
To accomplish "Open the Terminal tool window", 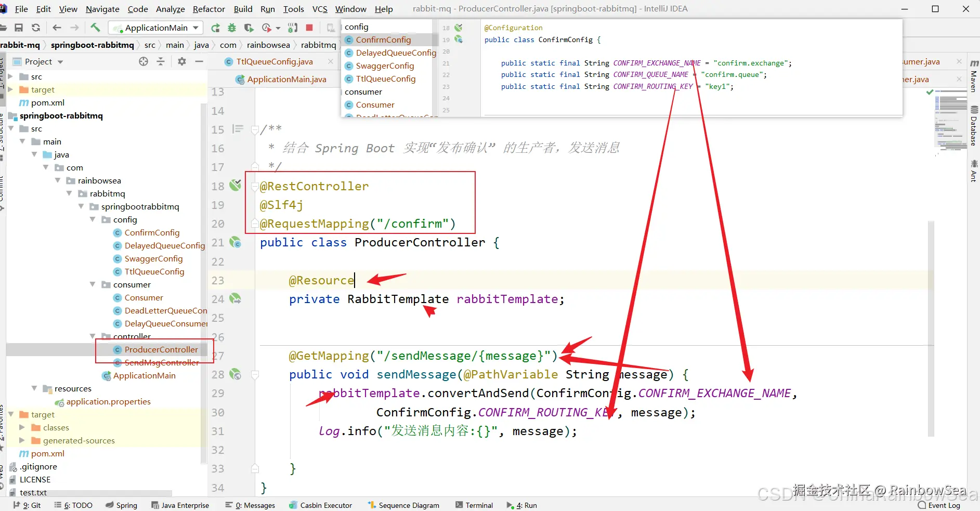I will click(x=474, y=505).
